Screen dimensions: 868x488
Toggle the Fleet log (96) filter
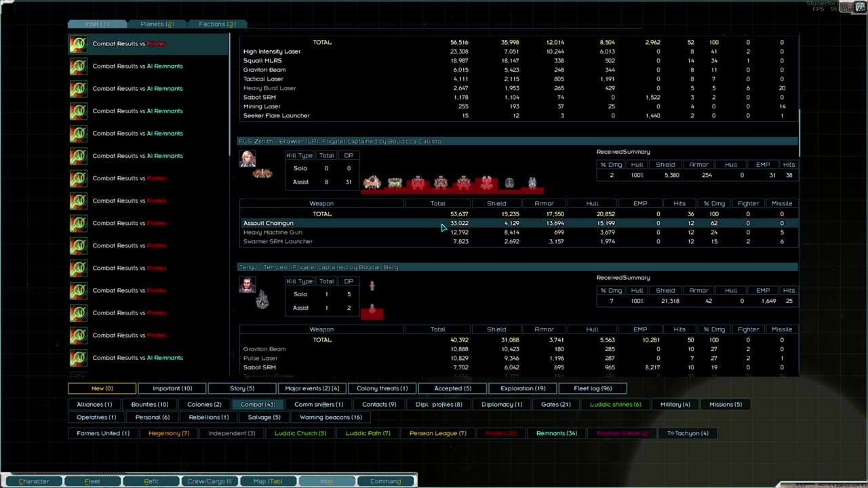pos(593,388)
